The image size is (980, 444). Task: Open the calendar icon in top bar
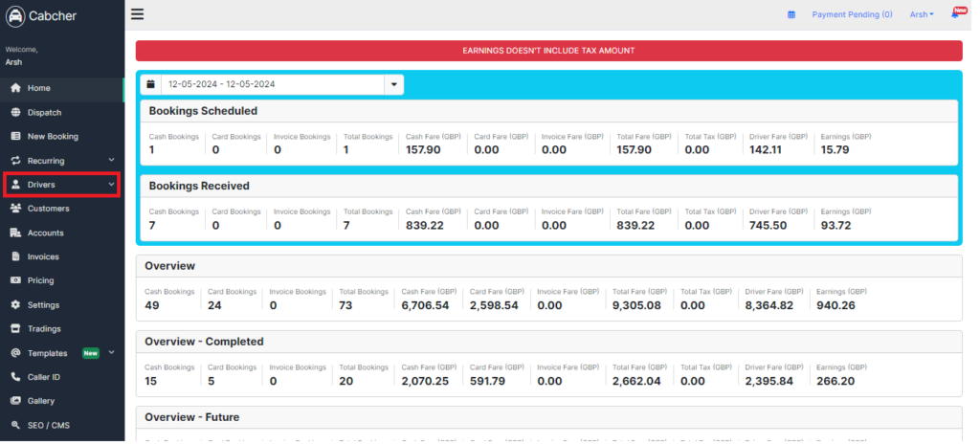pos(791,14)
